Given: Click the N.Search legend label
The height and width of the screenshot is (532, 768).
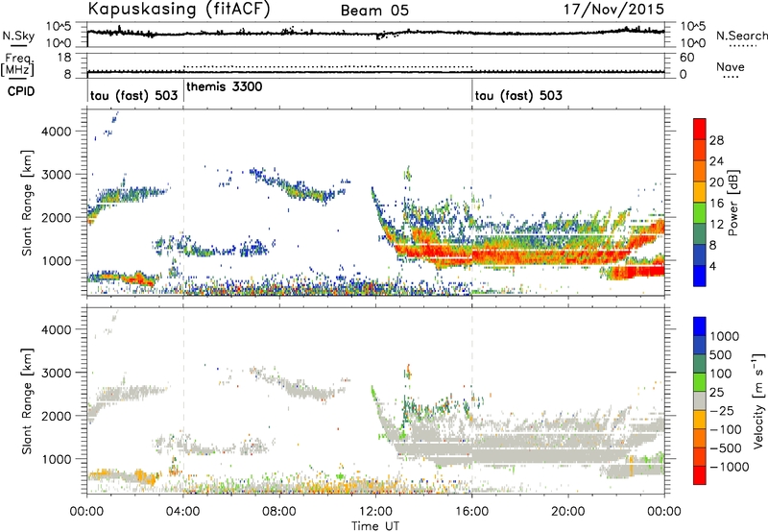Looking at the screenshot, I should tap(741, 36).
